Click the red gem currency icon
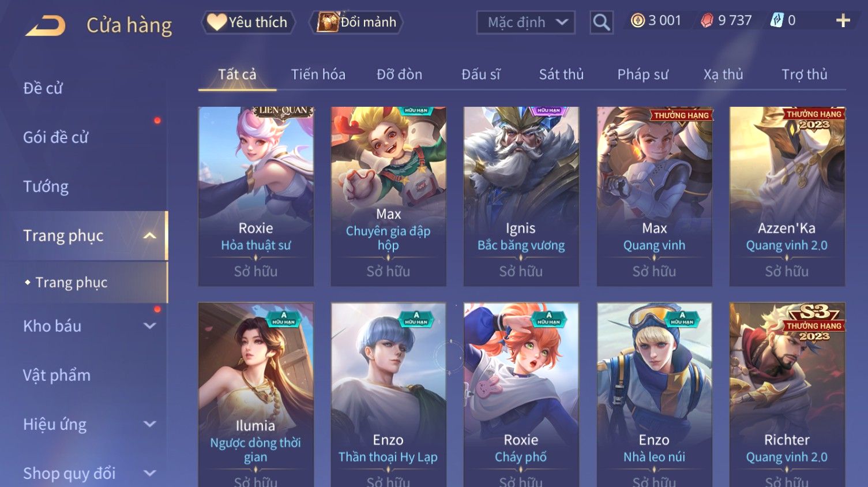 707,21
